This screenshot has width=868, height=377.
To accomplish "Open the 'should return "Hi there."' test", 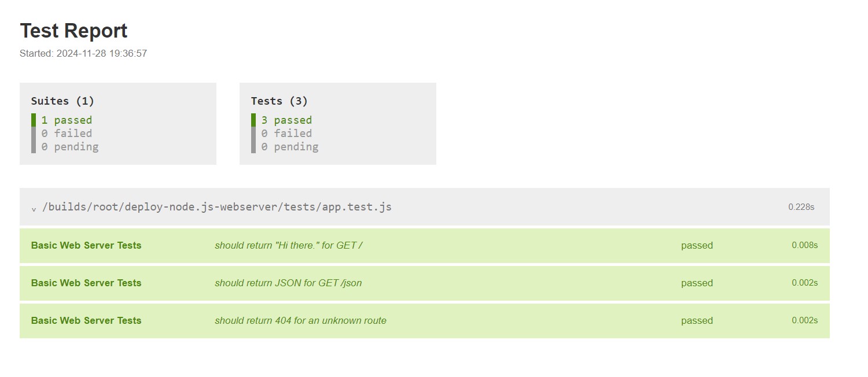I will [288, 246].
